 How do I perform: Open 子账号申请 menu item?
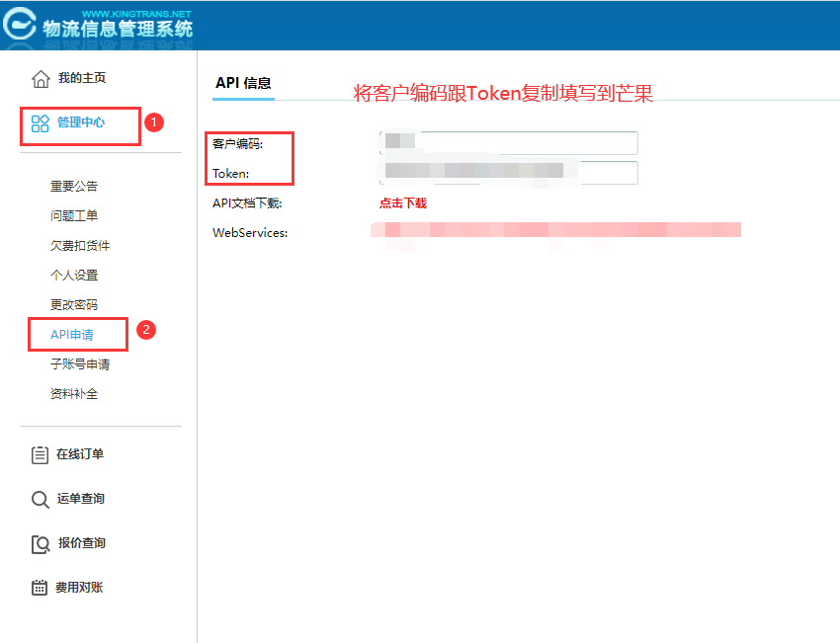tap(80, 364)
